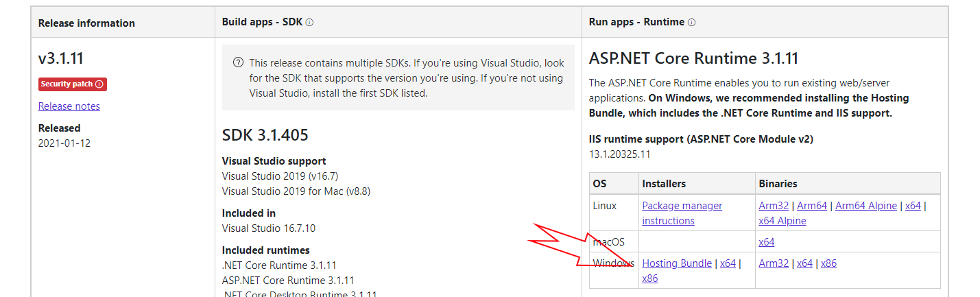Viewport: 980px width, 297px height.
Task: Click the Visual Studio support subheading
Action: click(274, 161)
